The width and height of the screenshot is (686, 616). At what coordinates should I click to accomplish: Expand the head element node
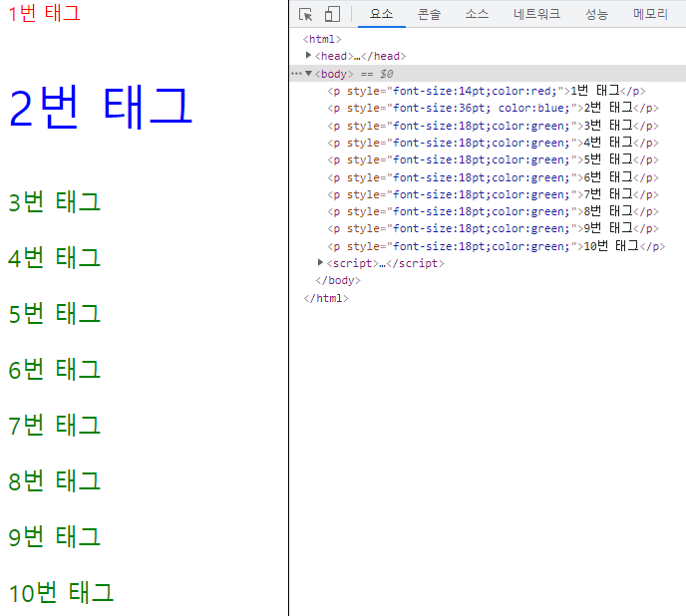tap(308, 55)
